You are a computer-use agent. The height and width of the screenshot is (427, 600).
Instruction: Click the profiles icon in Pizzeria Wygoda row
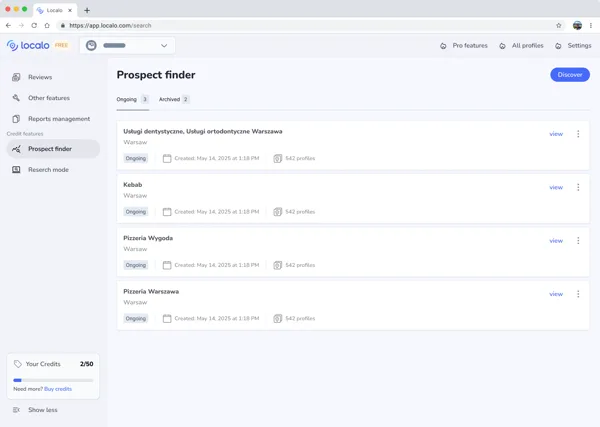278,265
